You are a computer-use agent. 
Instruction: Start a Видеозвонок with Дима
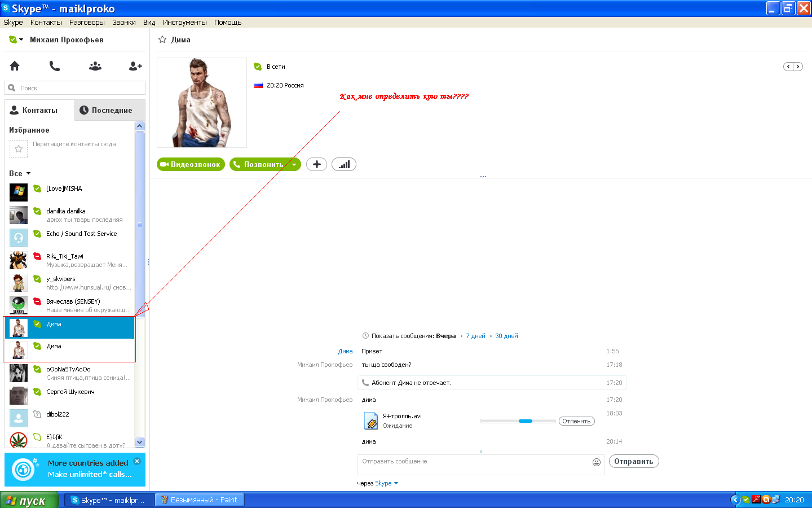[x=191, y=164]
